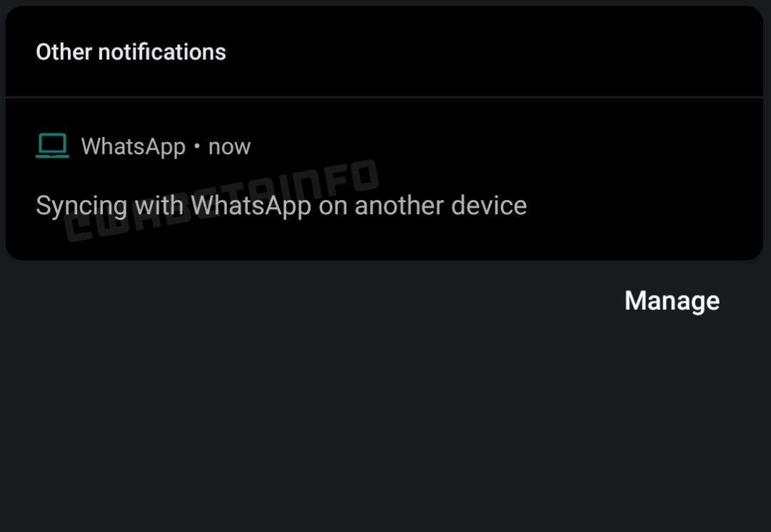Tap blank header space right of 'Other notifications'
Screen dimensions: 771x532
[492, 51]
